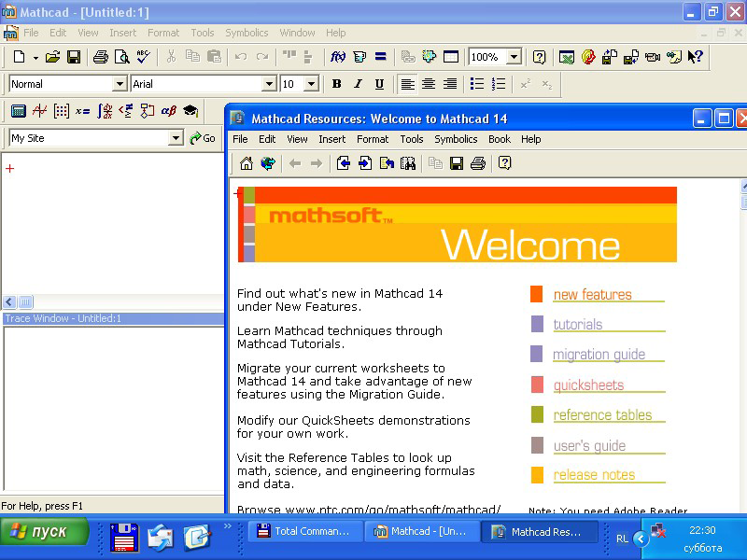Open Greek symbol toolbar αβ icon
Screen dimensions: 747x560
(x=169, y=111)
